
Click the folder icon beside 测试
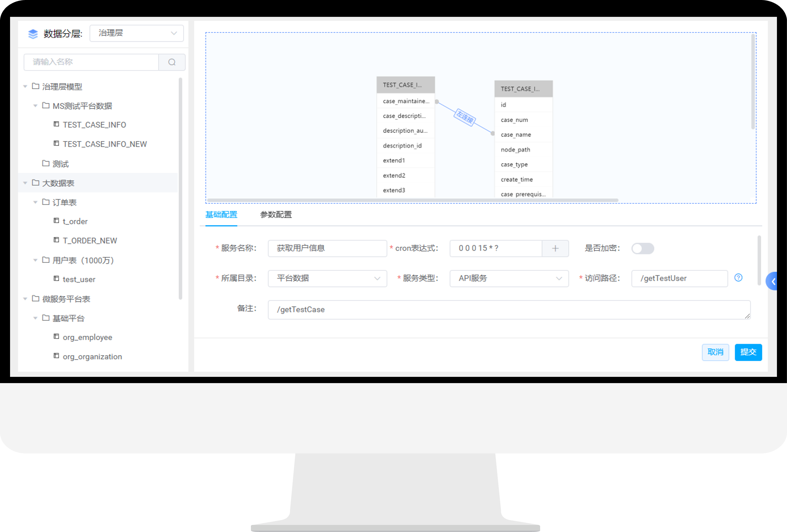(46, 164)
